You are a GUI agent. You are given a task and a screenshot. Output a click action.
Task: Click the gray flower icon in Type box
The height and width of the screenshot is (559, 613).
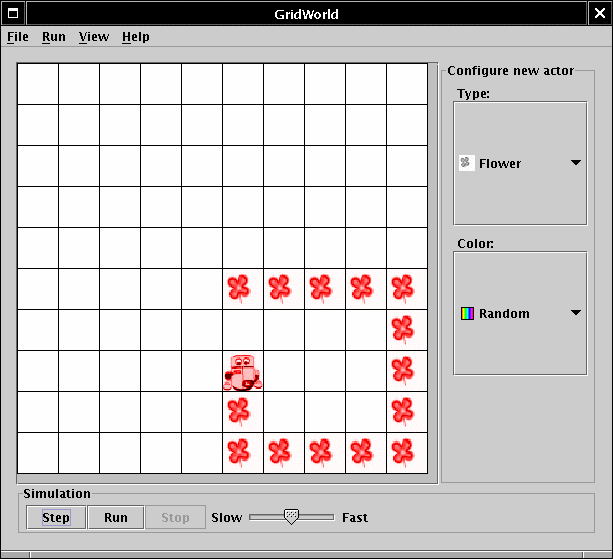coord(466,163)
